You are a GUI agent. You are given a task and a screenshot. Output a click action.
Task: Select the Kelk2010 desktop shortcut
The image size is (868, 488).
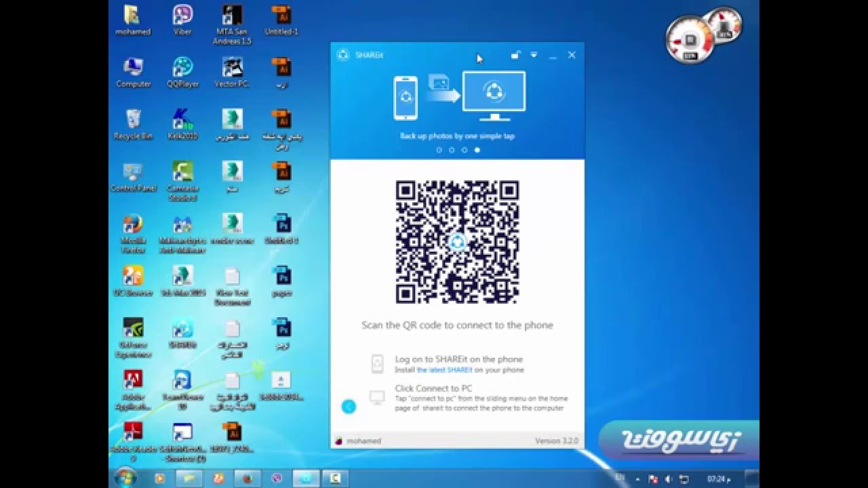click(x=182, y=125)
